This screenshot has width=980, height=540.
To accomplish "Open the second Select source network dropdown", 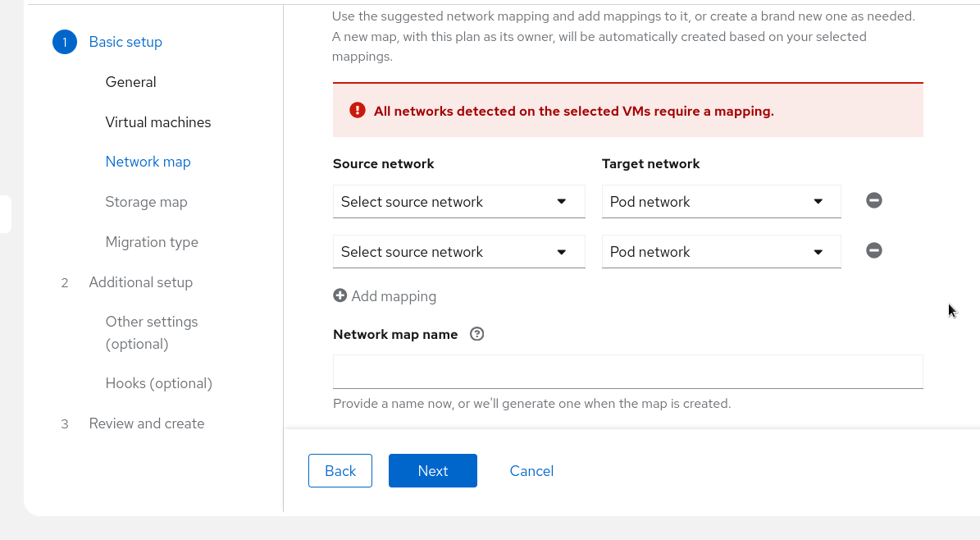I will point(458,252).
